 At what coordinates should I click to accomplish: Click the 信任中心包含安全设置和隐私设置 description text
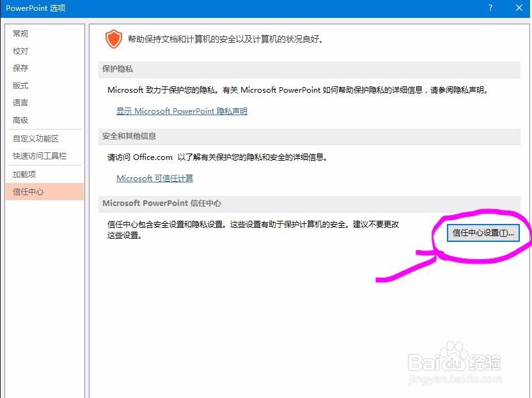[x=253, y=230]
